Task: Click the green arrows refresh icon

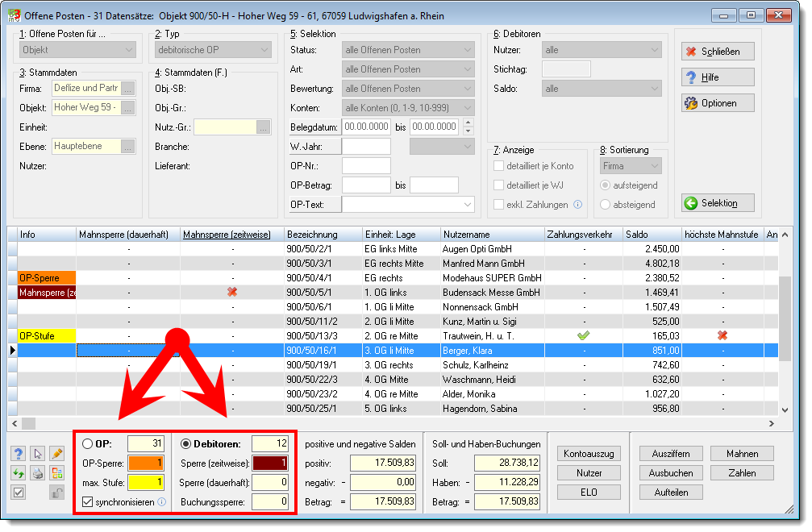Action: tap(19, 472)
